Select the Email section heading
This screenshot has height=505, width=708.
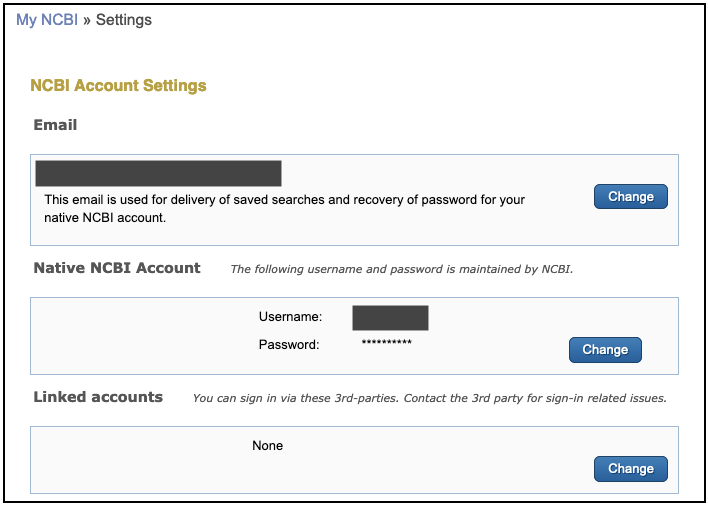click(x=55, y=125)
